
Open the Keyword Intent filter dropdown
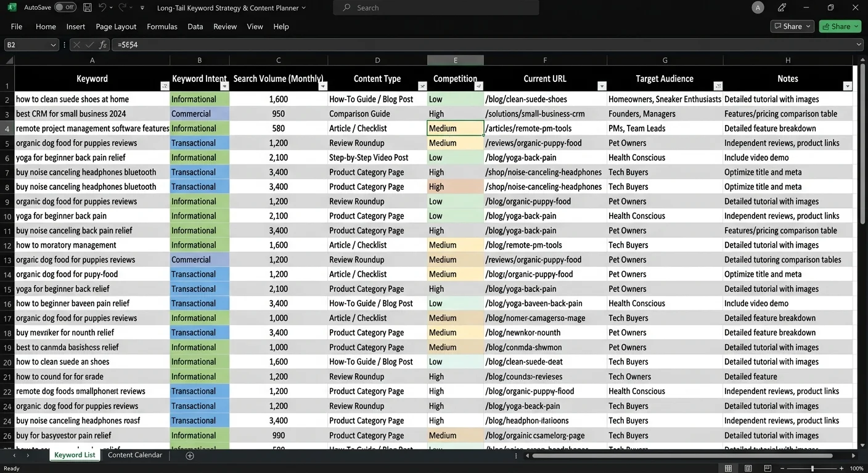(x=224, y=86)
